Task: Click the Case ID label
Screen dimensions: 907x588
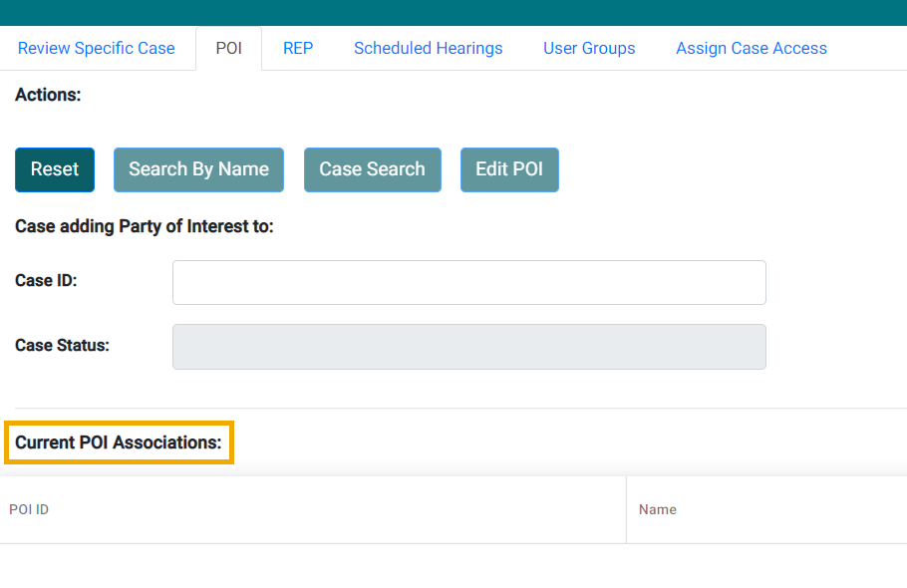Action: pyautogui.click(x=46, y=281)
